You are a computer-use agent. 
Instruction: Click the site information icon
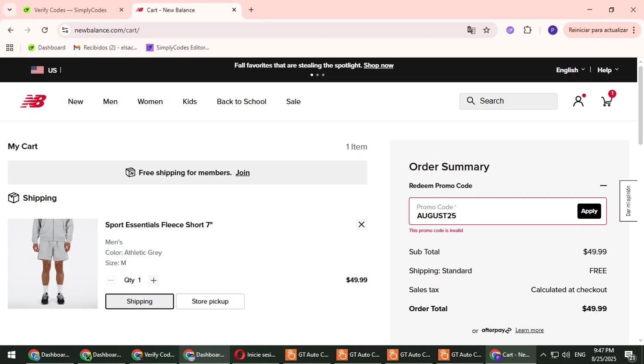tap(65, 30)
